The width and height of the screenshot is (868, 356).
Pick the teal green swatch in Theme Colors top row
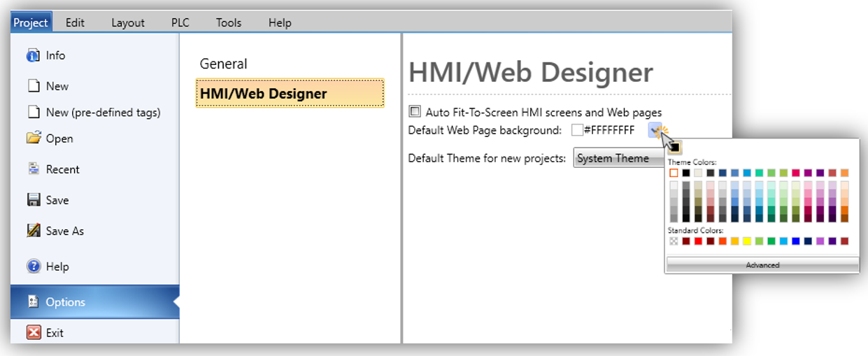(759, 173)
